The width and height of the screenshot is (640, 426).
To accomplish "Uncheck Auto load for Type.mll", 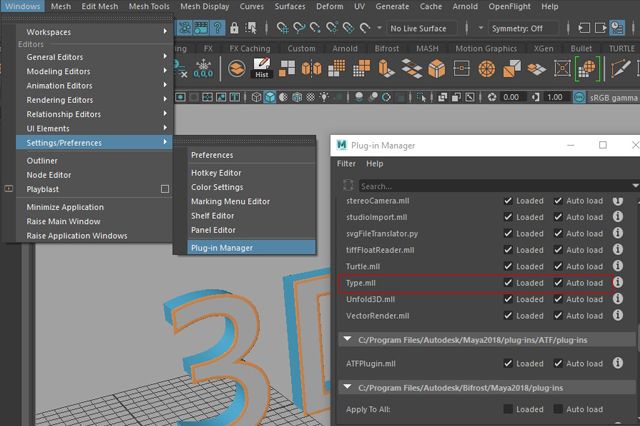I will click(558, 282).
